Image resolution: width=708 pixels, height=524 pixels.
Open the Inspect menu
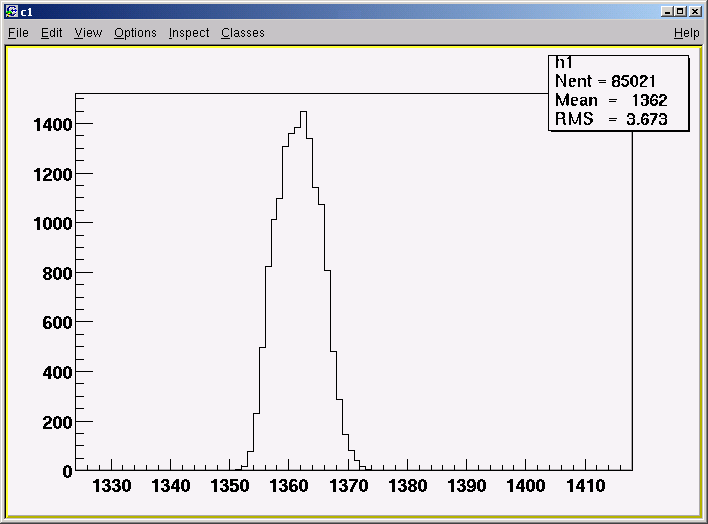click(x=189, y=33)
